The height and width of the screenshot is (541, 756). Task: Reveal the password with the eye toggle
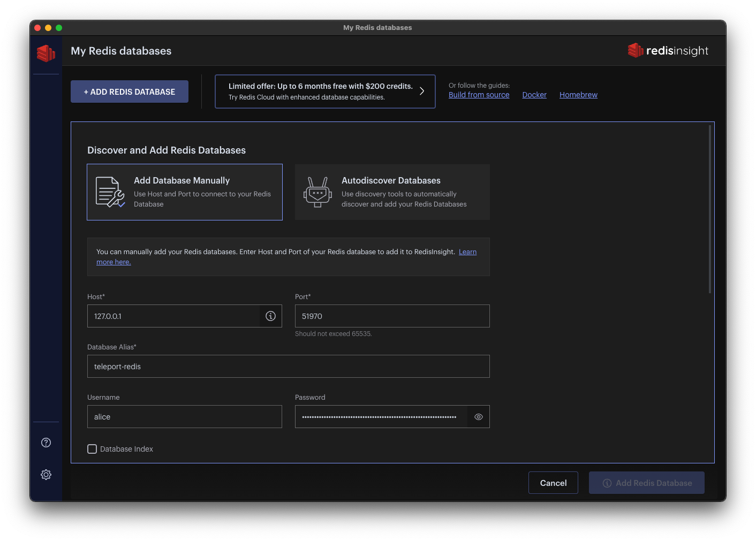tap(478, 416)
